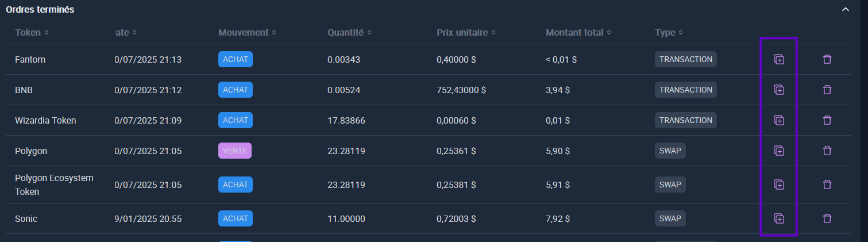Delete the Fantom order
Image resolution: width=868 pixels, height=242 pixels.
tap(827, 59)
